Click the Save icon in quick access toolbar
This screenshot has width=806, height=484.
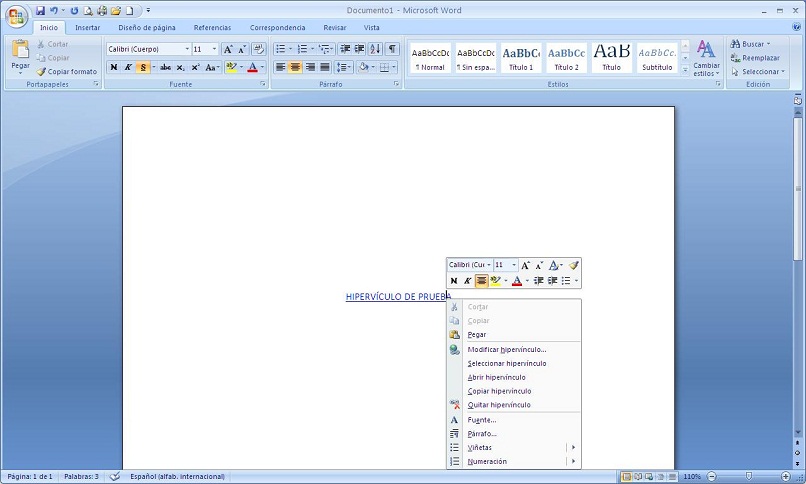coord(40,10)
